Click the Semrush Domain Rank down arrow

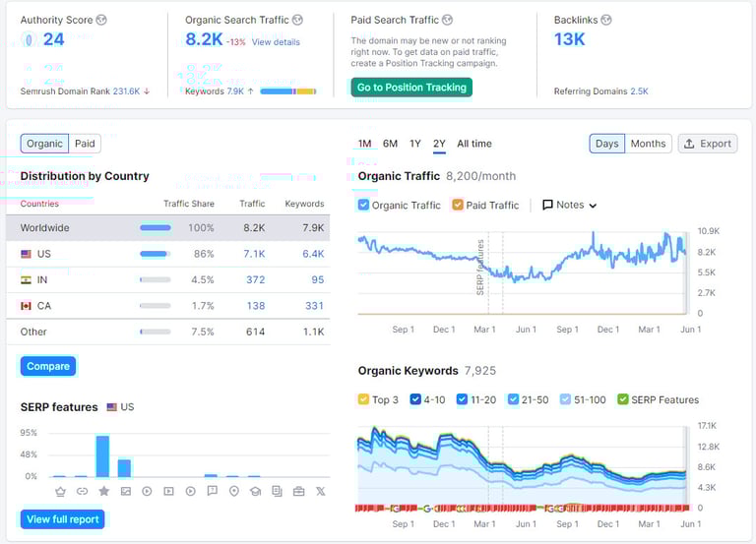click(x=147, y=91)
